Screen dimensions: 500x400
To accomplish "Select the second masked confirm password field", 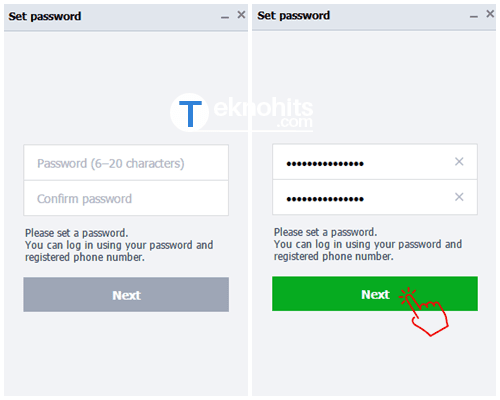I will 375,197.
